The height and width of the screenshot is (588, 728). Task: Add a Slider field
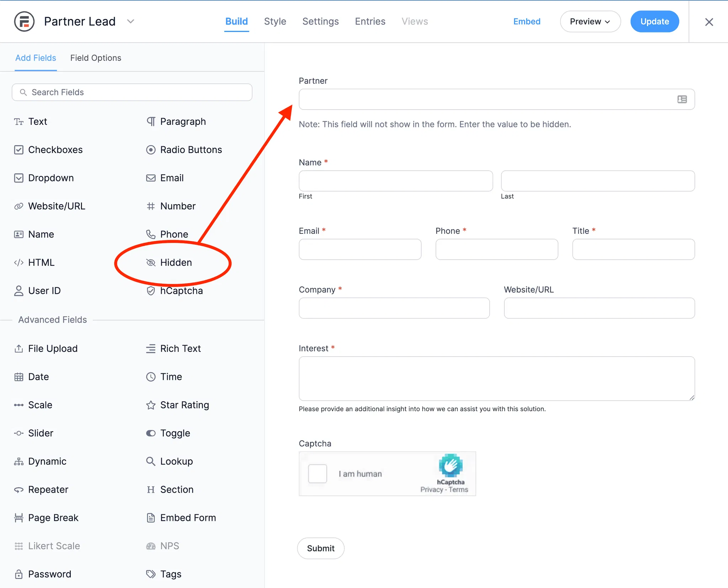coord(34,433)
